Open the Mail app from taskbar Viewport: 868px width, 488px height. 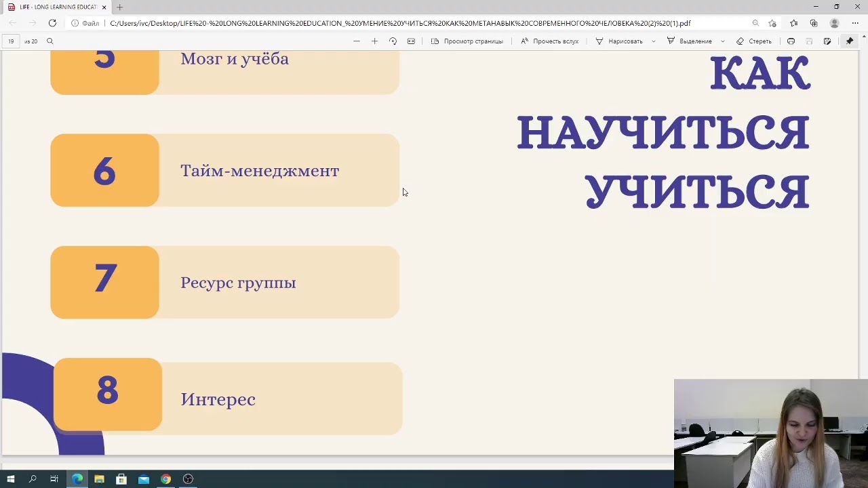(x=144, y=479)
